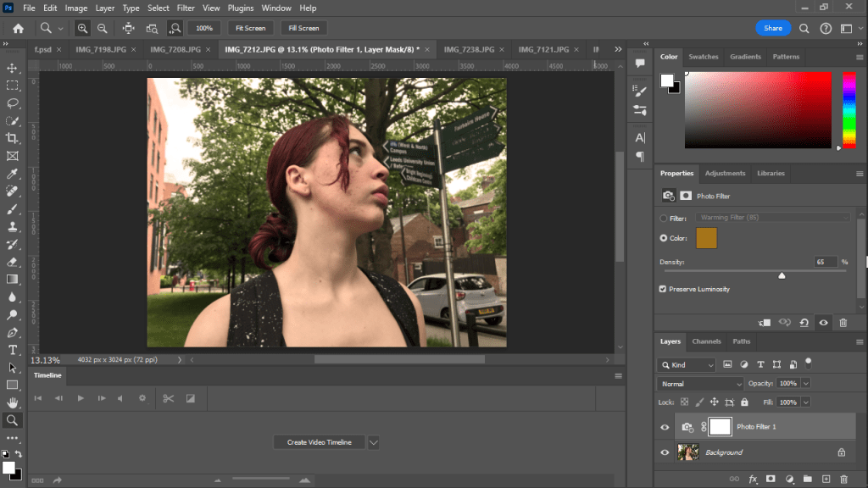Switch to the Channels tab
Screen dimensions: 868x488
click(x=706, y=341)
